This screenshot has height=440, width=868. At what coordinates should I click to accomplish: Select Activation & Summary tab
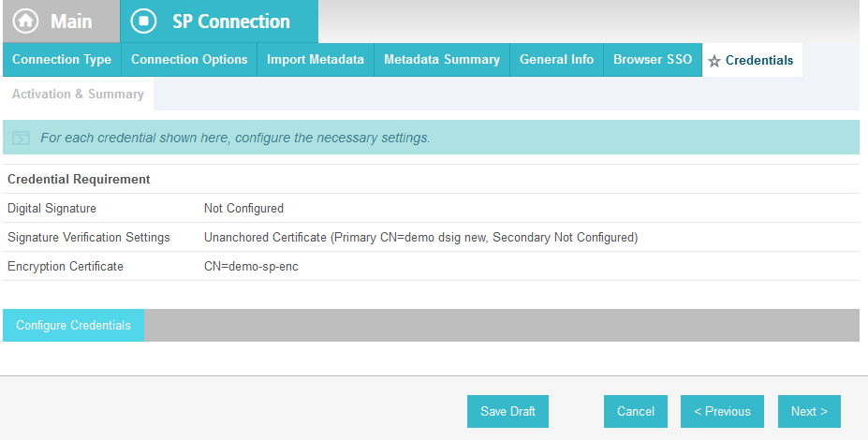pos(78,95)
